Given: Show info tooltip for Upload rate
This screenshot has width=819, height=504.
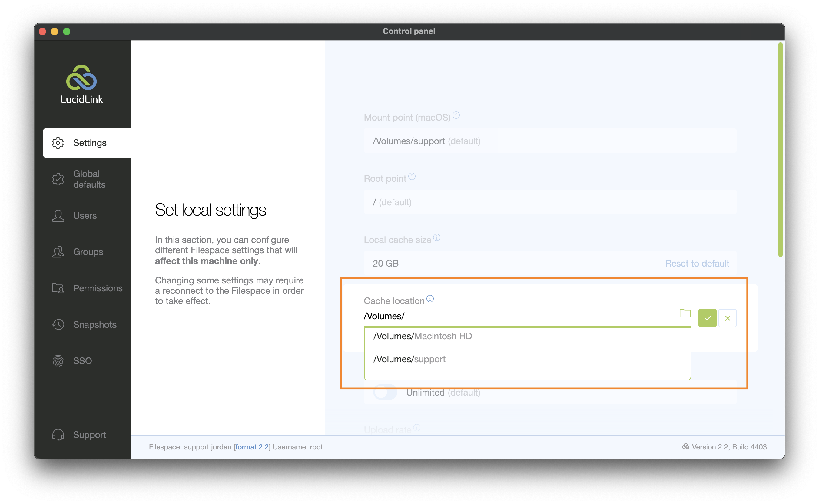Looking at the screenshot, I should point(417,428).
